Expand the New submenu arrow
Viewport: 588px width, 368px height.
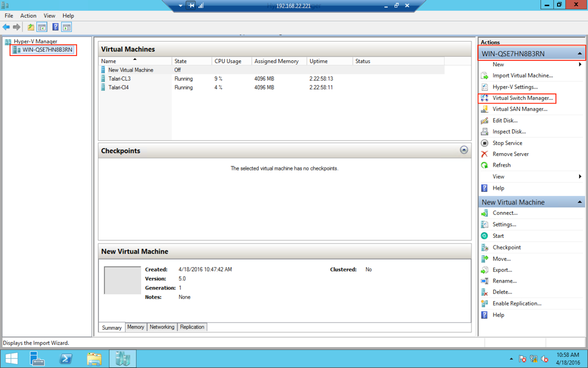(x=580, y=65)
